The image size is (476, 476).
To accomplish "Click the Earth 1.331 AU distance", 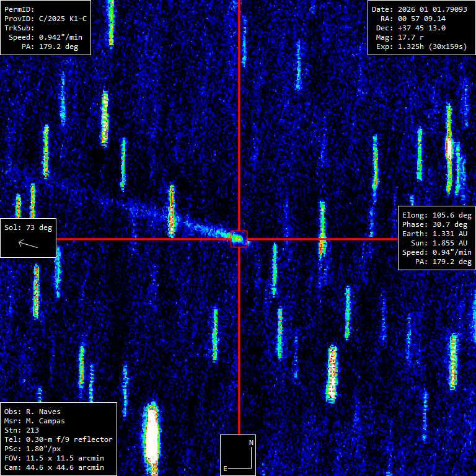I will click(x=436, y=234).
